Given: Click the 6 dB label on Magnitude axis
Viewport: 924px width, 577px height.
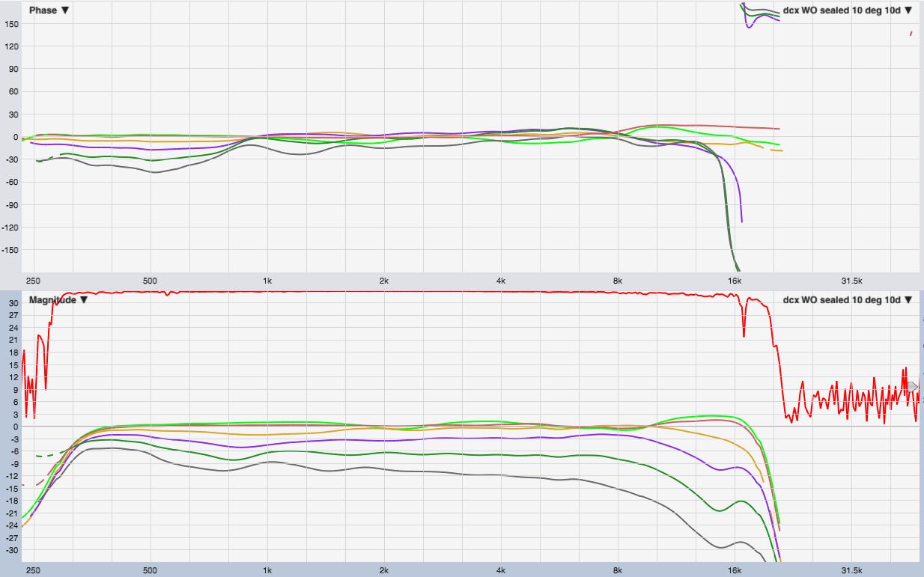Looking at the screenshot, I should coord(15,402).
